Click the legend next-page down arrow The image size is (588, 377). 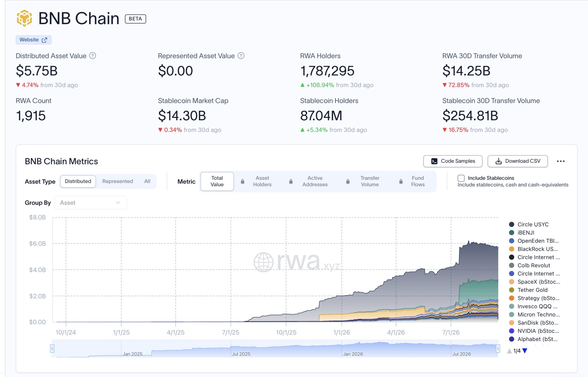(525, 351)
